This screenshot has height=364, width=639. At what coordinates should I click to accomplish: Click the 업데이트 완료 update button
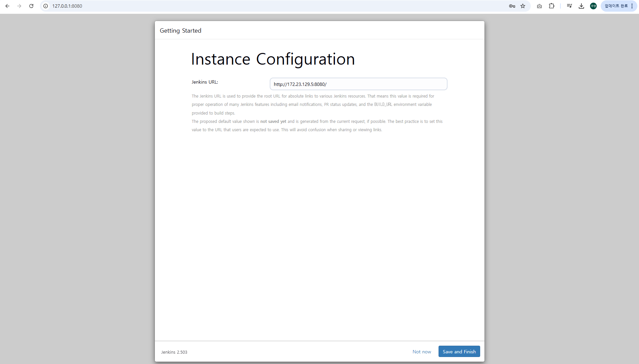pos(616,6)
